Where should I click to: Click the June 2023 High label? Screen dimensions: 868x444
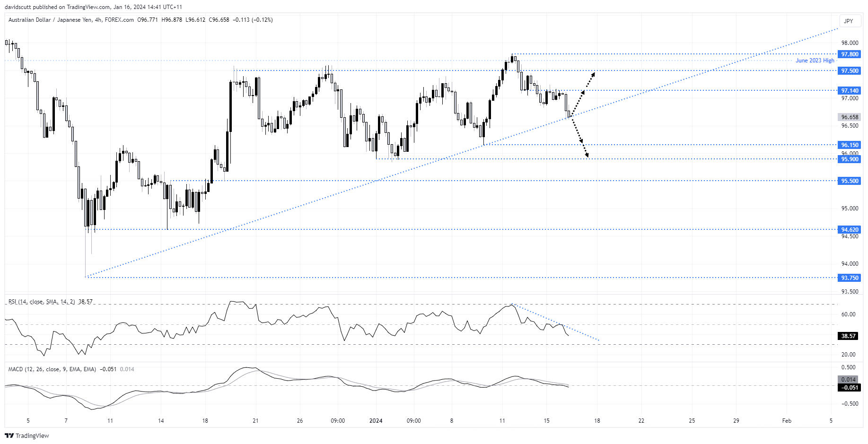815,61
